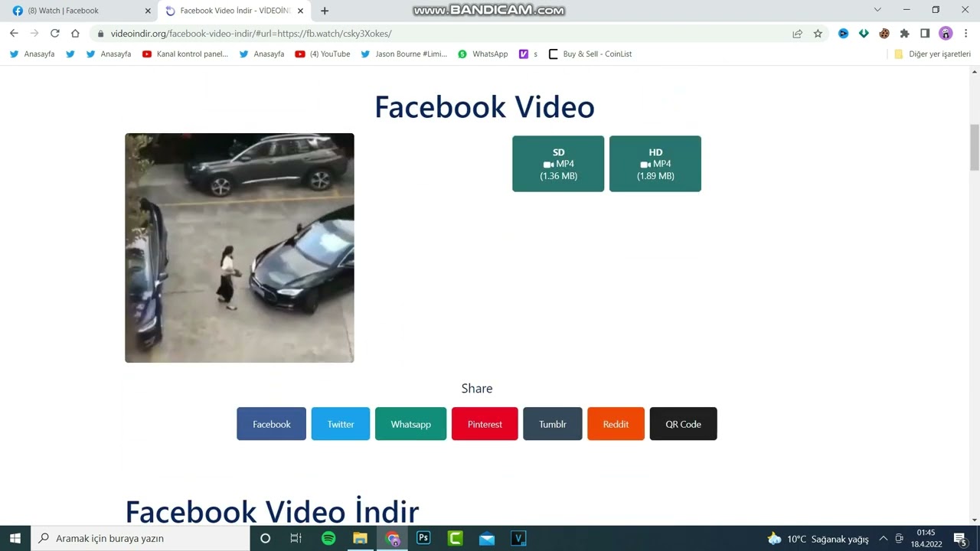Click the Facebook Video İndir heading
This screenshot has height=551, width=980.
(x=273, y=510)
